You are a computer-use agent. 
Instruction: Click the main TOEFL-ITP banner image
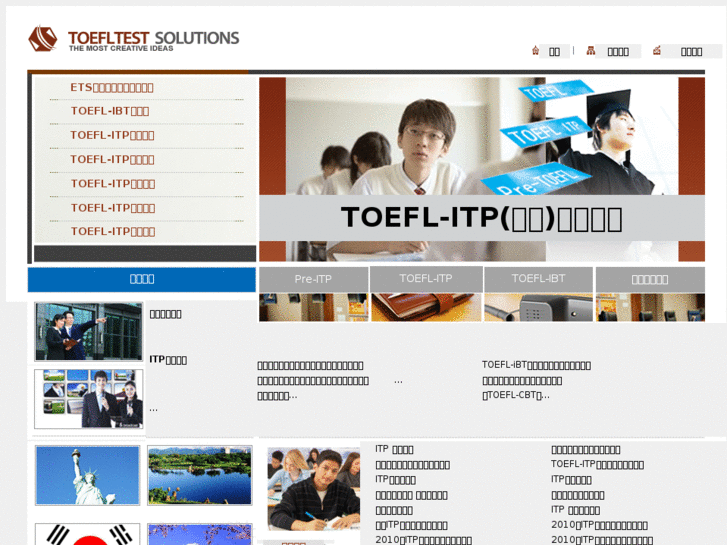tap(482, 169)
